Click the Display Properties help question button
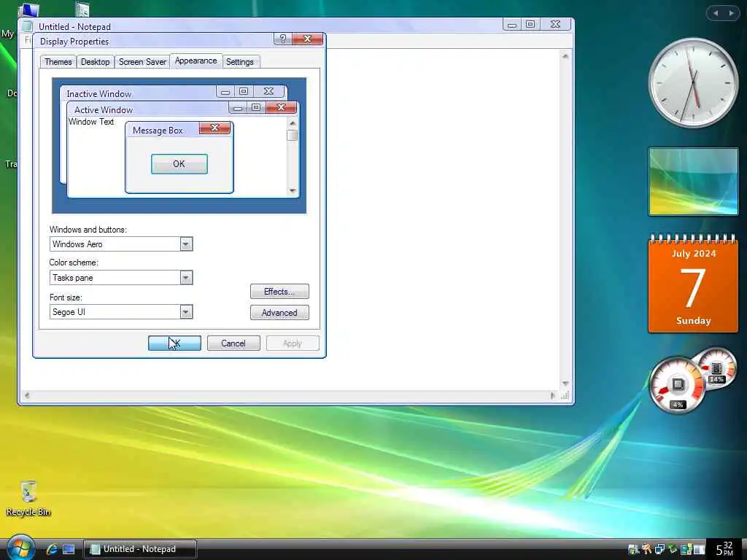The width and height of the screenshot is (747, 560). tap(282, 39)
